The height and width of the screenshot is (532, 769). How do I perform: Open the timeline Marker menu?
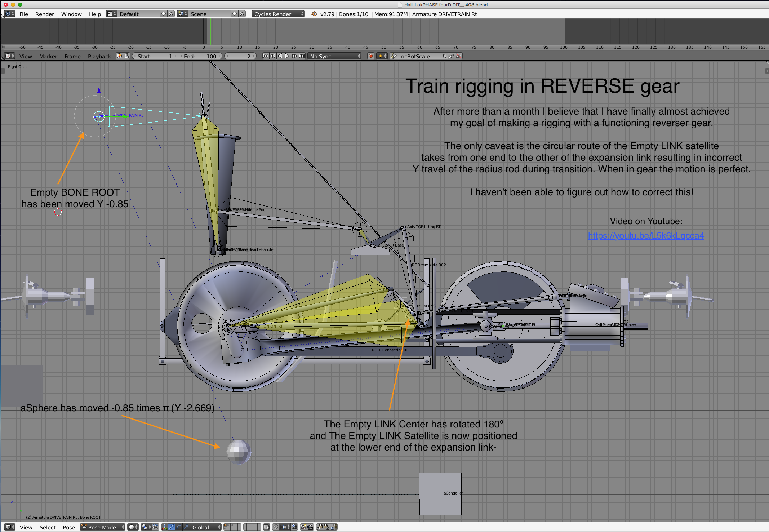[48, 56]
